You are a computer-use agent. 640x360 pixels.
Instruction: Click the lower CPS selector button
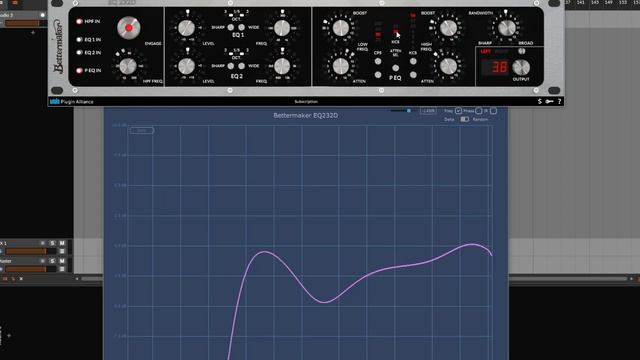(x=378, y=75)
